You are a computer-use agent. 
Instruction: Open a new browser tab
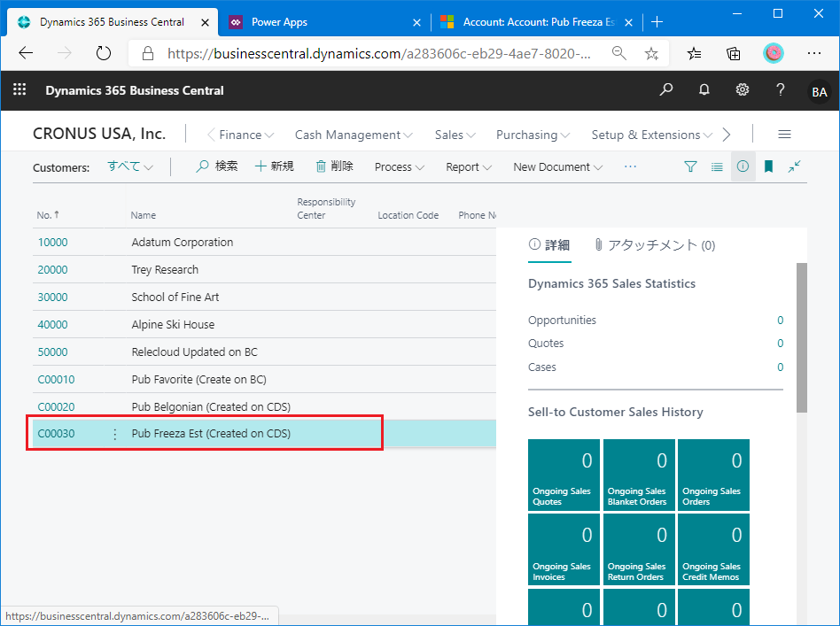coord(657,22)
